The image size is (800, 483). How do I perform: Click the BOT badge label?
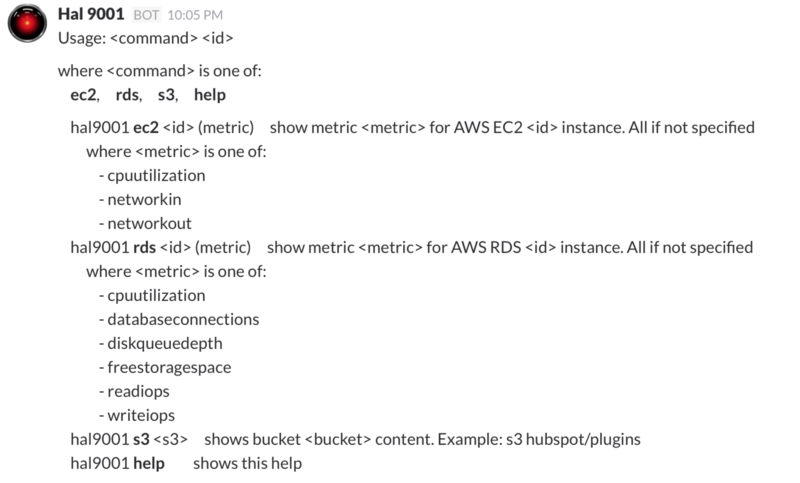coord(146,15)
